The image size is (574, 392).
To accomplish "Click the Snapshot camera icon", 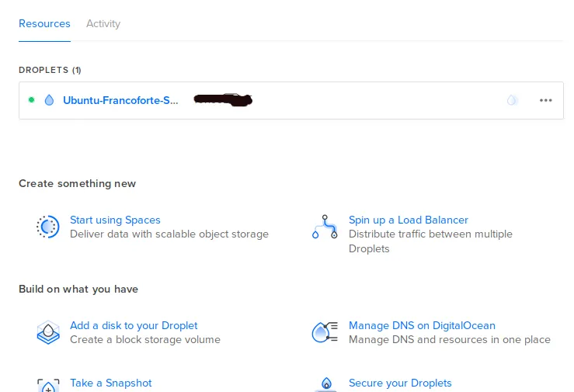I will point(48,386).
